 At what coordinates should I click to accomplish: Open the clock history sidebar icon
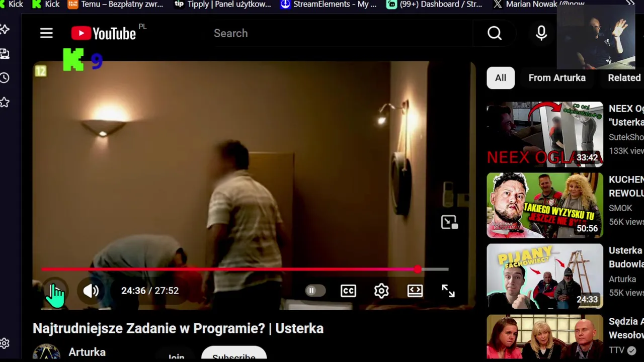click(x=5, y=78)
